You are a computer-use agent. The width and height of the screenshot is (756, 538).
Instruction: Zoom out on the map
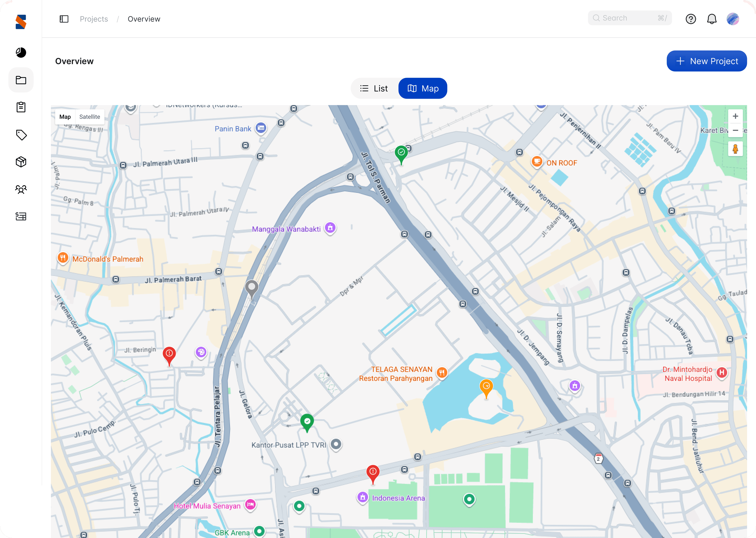point(735,131)
